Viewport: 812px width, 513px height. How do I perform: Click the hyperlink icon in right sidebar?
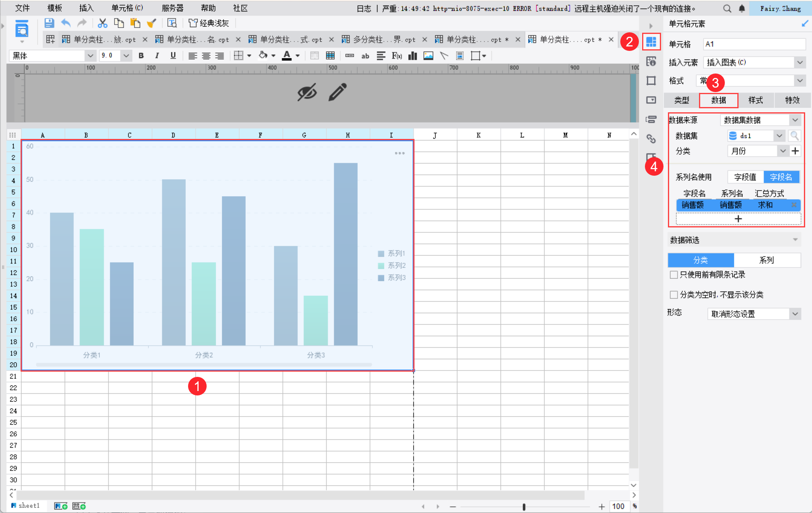click(651, 139)
